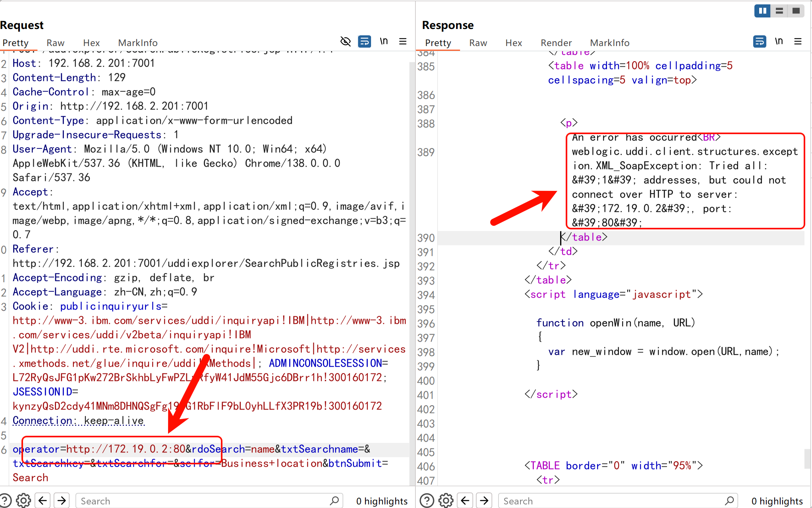Viewport: 812px width, 508px height.
Task: Click Request search help question icon
Action: (5, 500)
